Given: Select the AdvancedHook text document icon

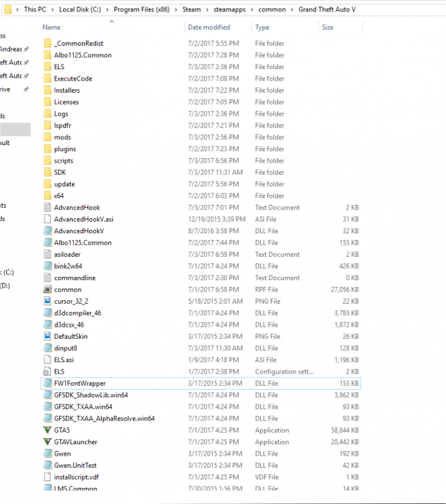Looking at the screenshot, I should [x=47, y=208].
